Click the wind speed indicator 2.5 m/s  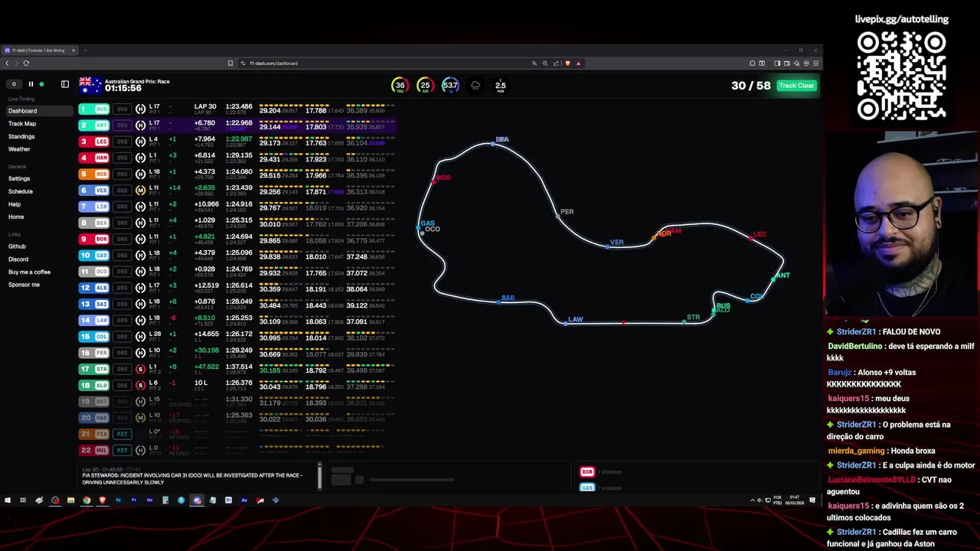[500, 86]
